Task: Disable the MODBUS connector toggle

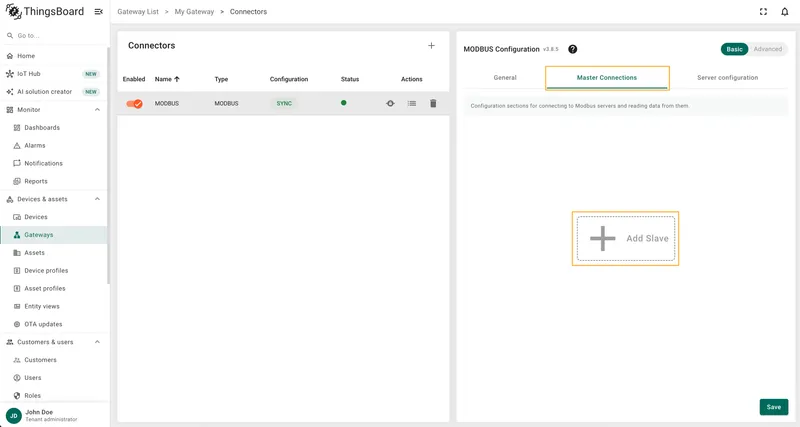Action: (x=135, y=104)
